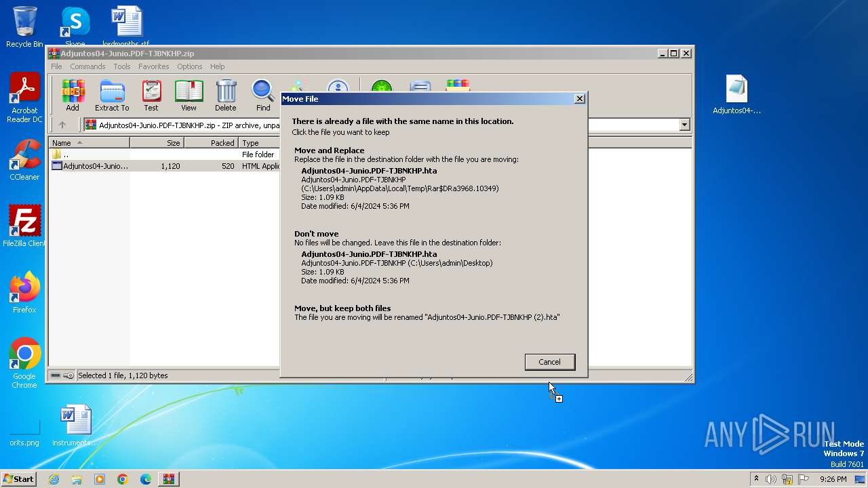Cancel the Move File dialog

(x=549, y=362)
